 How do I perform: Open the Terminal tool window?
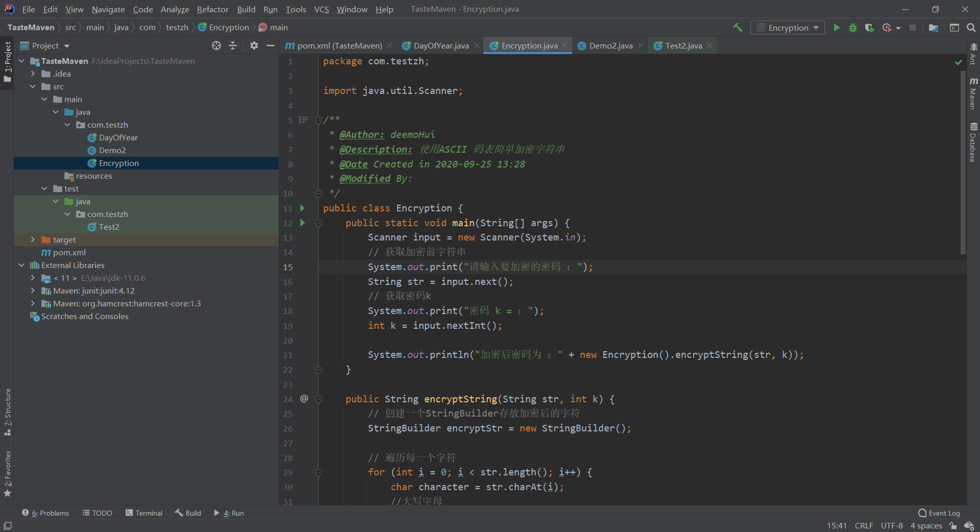[144, 513]
